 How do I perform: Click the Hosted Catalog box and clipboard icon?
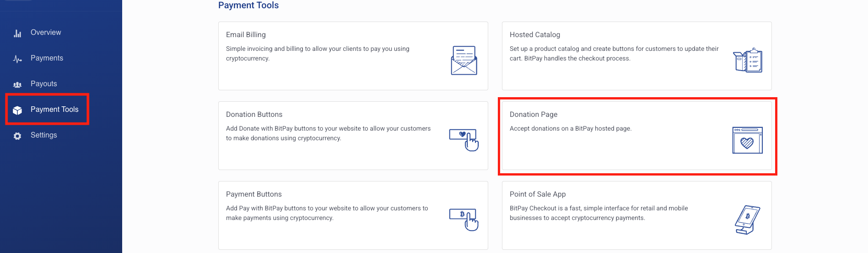coord(748,60)
